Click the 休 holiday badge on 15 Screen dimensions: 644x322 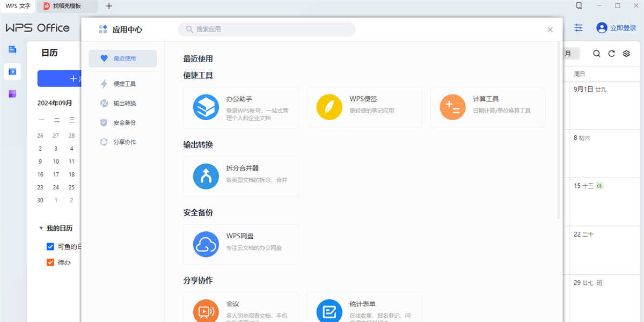(600, 186)
